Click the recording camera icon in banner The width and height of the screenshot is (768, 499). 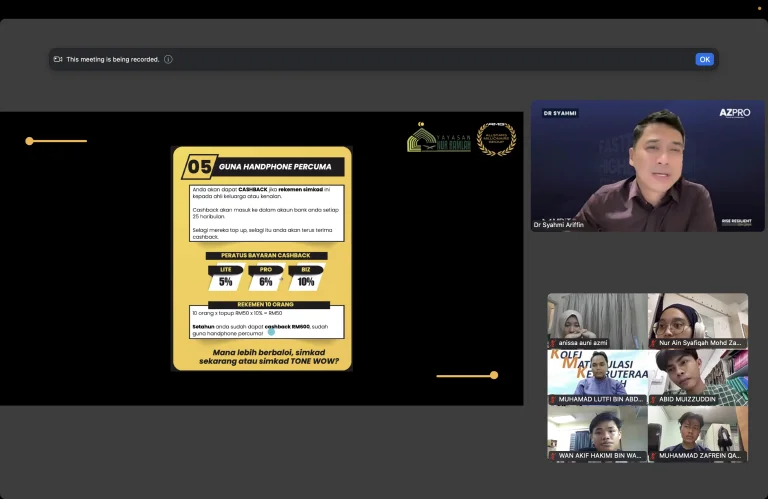coord(58,59)
